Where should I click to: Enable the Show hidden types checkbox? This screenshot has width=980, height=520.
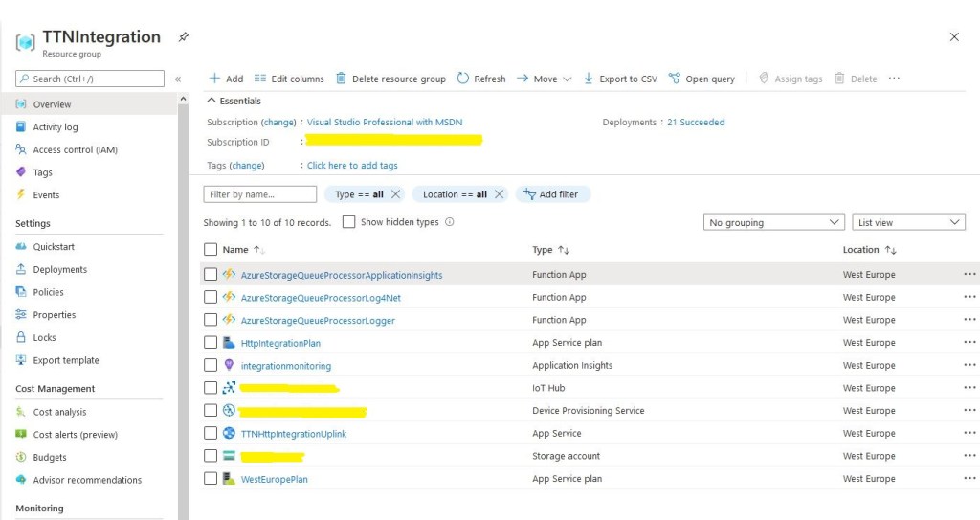(349, 222)
